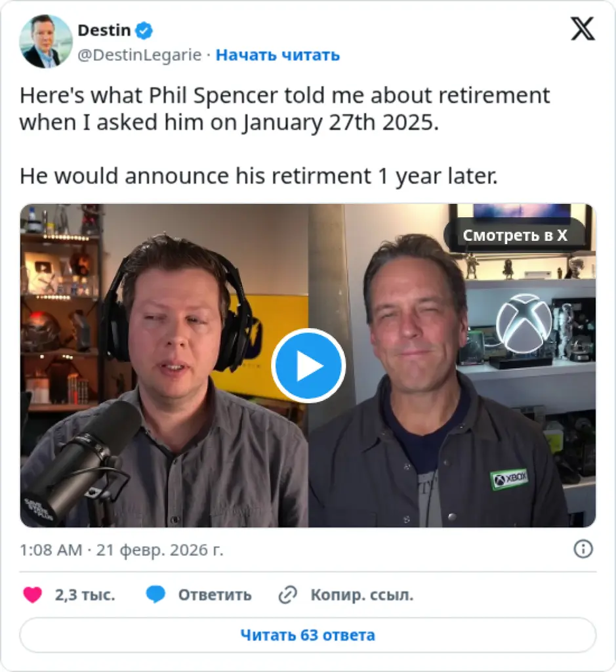The height and width of the screenshot is (672, 616).
Task: Click the tweet text about Phil Spencer
Action: (x=285, y=135)
